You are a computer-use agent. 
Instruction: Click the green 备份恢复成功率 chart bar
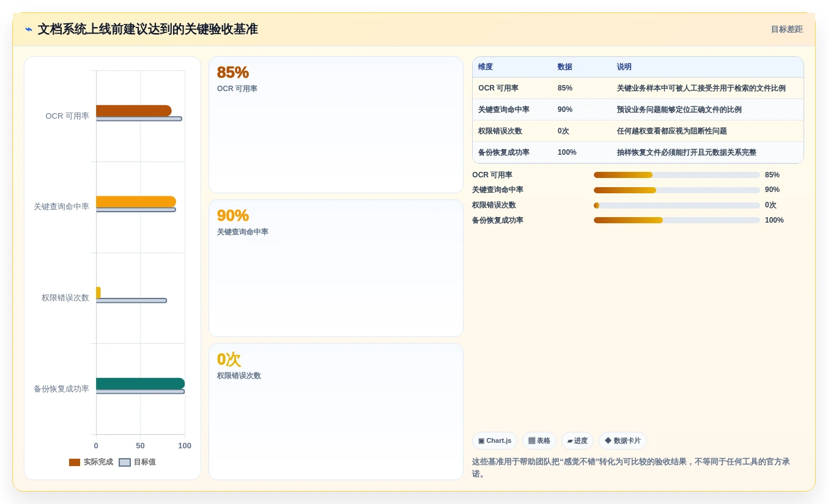[x=140, y=384]
